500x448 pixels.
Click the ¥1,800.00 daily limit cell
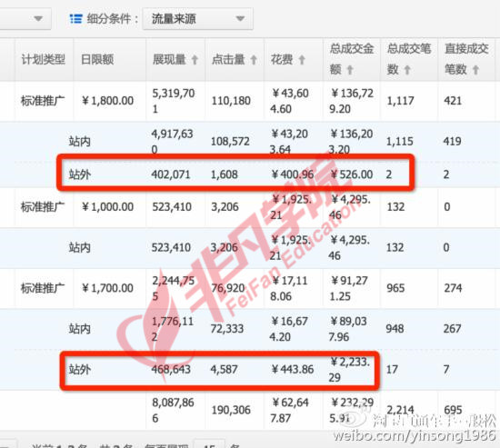[x=108, y=101]
